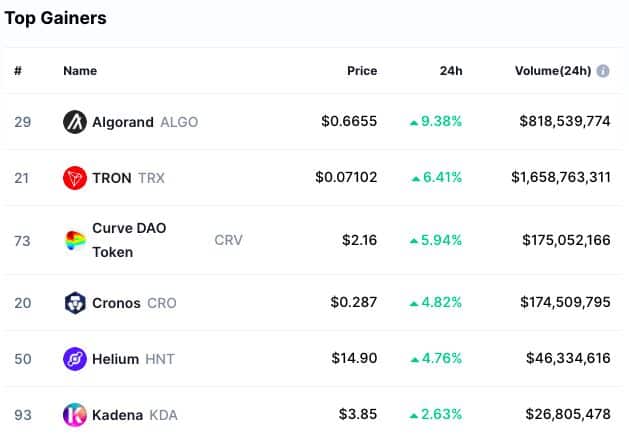Open the Kadena KDA coin page
Viewport: 629px width, 442px height.
click(x=118, y=414)
